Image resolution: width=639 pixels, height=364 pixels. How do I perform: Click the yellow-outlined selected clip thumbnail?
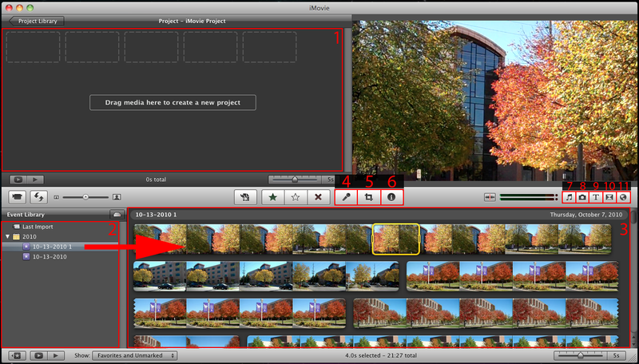point(397,239)
